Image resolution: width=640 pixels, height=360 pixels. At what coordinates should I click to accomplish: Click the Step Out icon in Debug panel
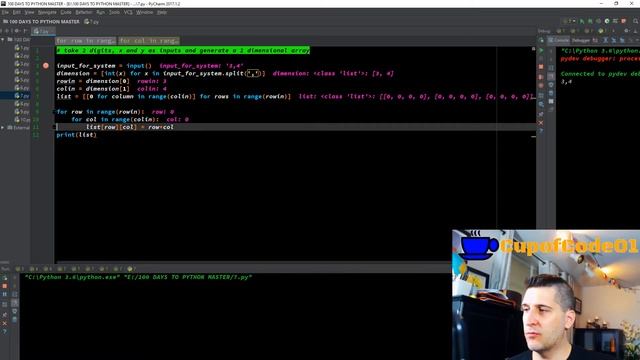tap(622, 40)
